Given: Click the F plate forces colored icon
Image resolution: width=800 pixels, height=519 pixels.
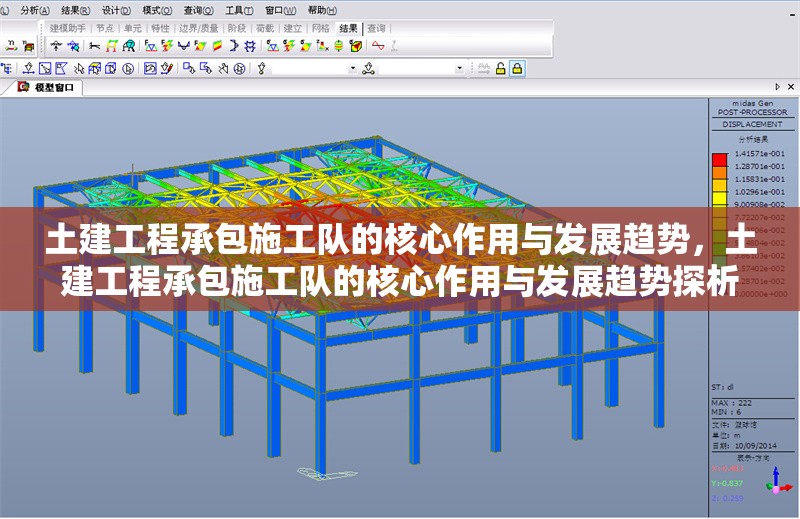Looking at the screenshot, I should [x=200, y=46].
